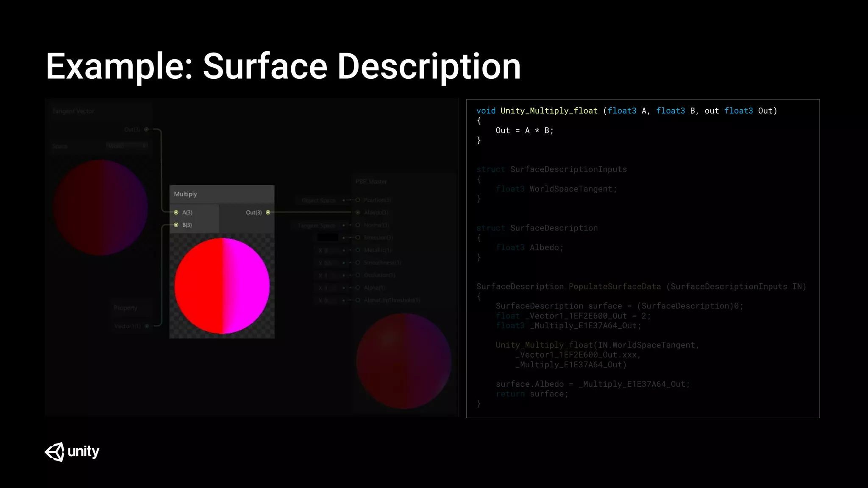Click the Object Space label for the Position input
This screenshot has height=488, width=868.
319,200
